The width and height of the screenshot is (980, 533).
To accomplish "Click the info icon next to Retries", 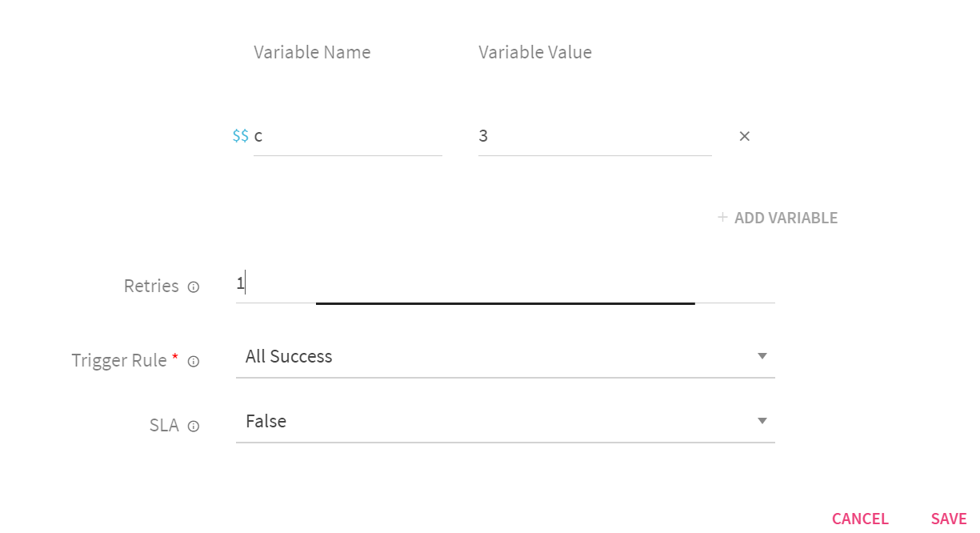I will point(193,287).
